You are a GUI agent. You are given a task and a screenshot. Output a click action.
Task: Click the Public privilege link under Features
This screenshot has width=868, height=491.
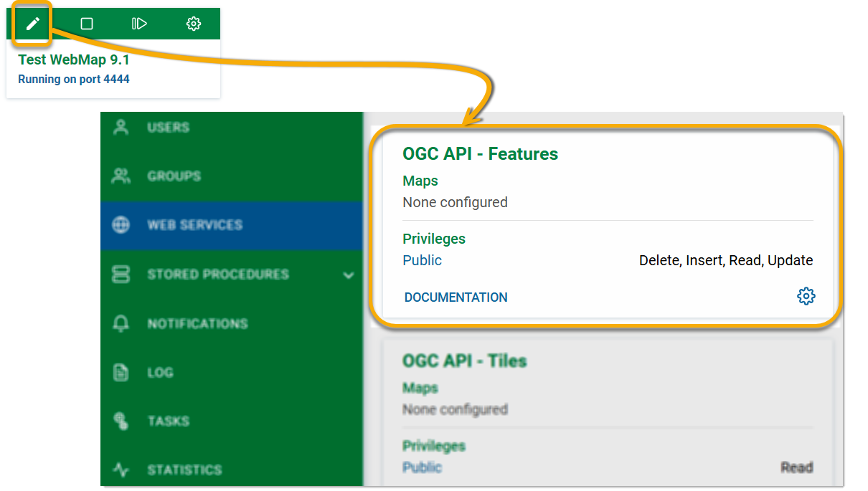[x=422, y=260]
